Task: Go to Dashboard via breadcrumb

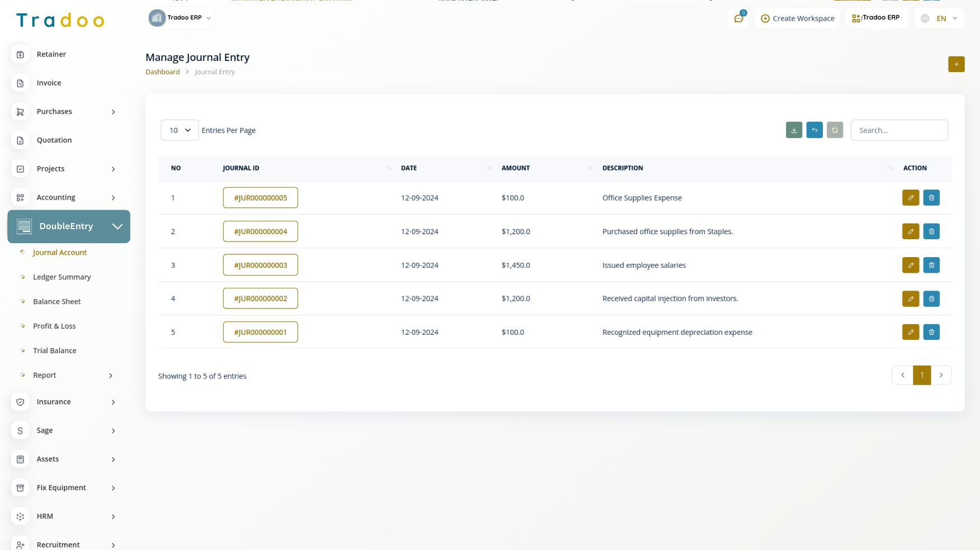Action: click(x=163, y=72)
